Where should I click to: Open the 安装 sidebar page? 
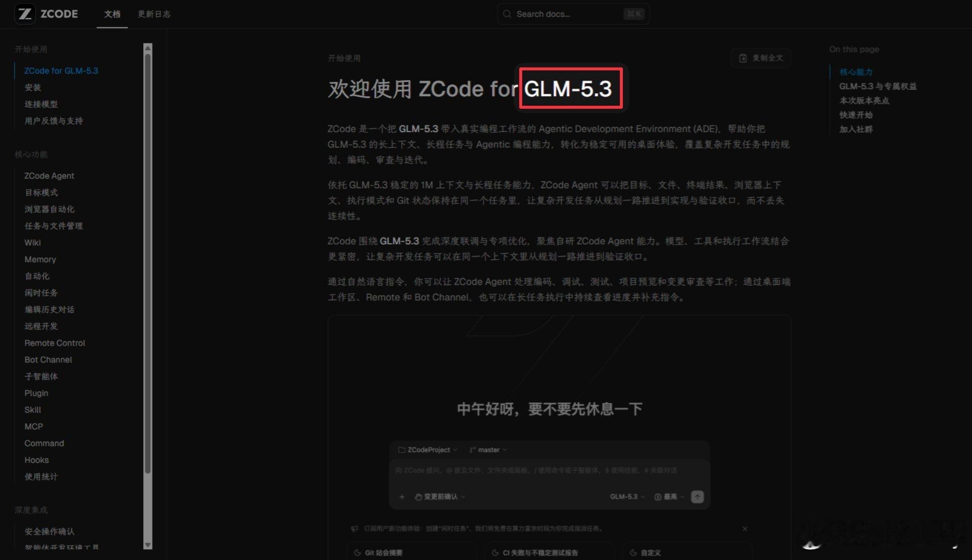[x=33, y=87]
